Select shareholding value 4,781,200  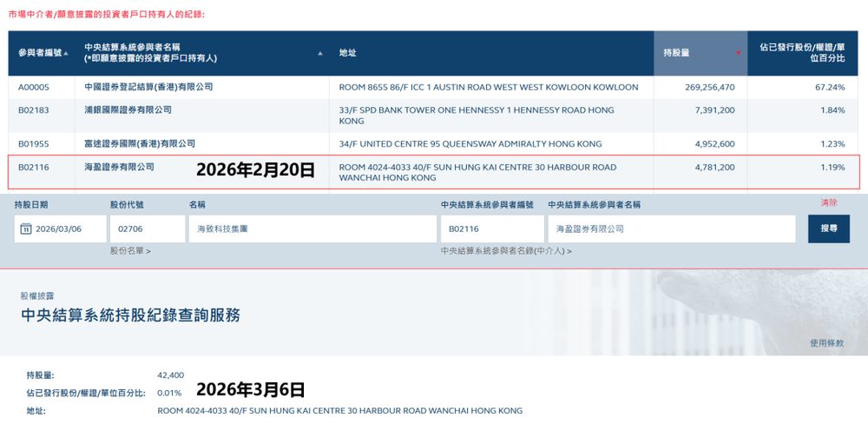click(714, 167)
